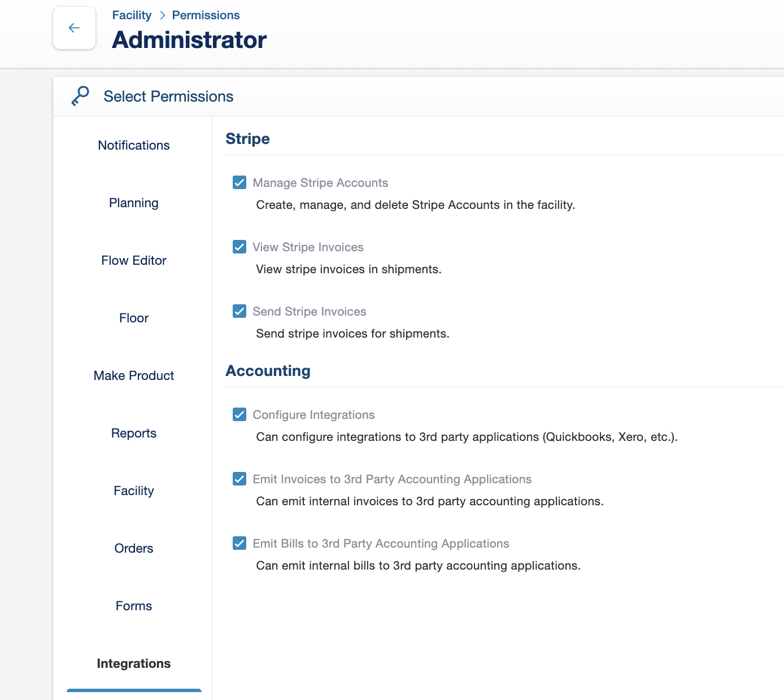Image resolution: width=784 pixels, height=700 pixels.
Task: Open the Floor permissions section
Action: point(134,318)
